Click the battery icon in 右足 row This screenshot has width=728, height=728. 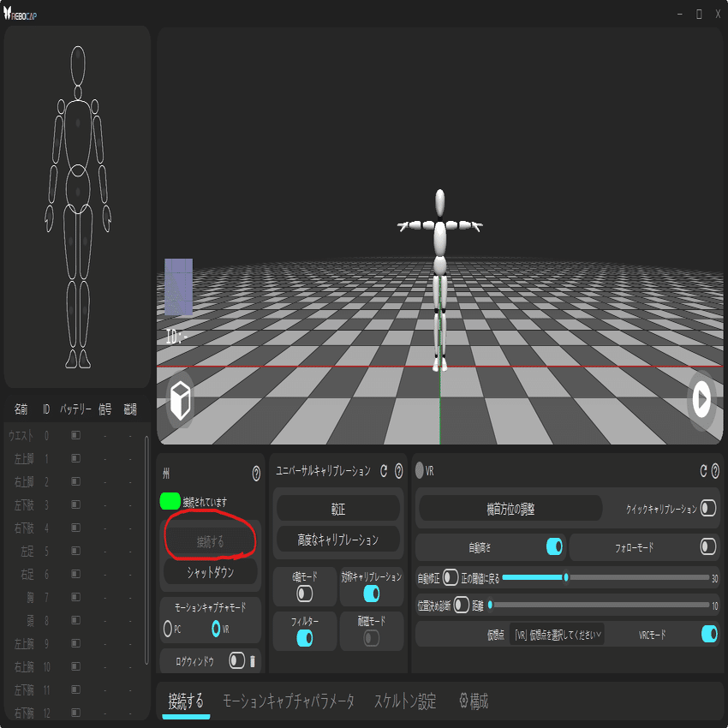(x=75, y=574)
